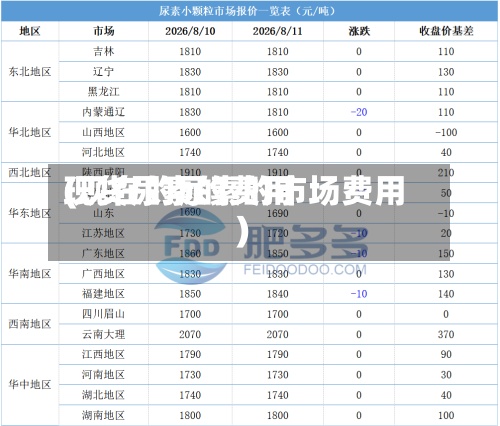This screenshot has width=500, height=426.
Task: Click the 1830 price in 内蒙通辽 row
Action: pos(190,112)
